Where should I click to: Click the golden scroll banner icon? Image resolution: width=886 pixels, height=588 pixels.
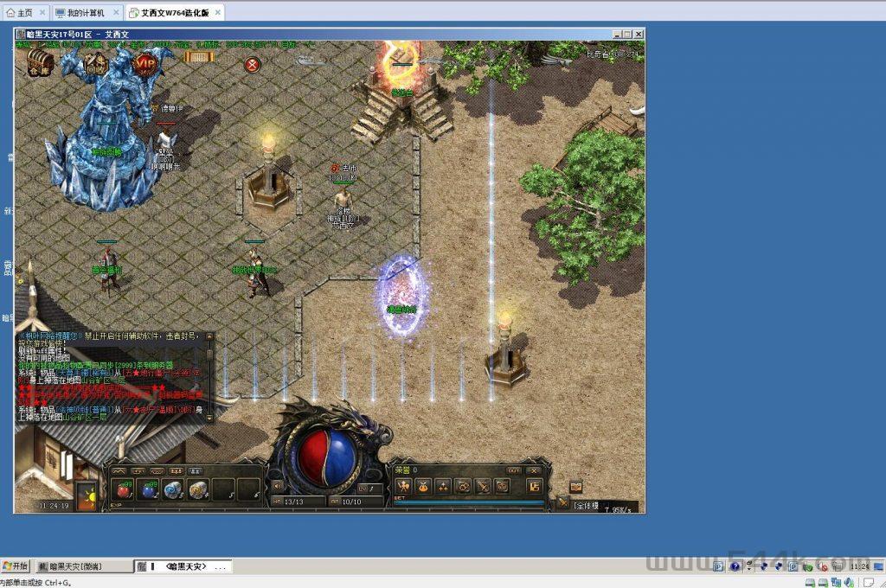tap(198, 56)
